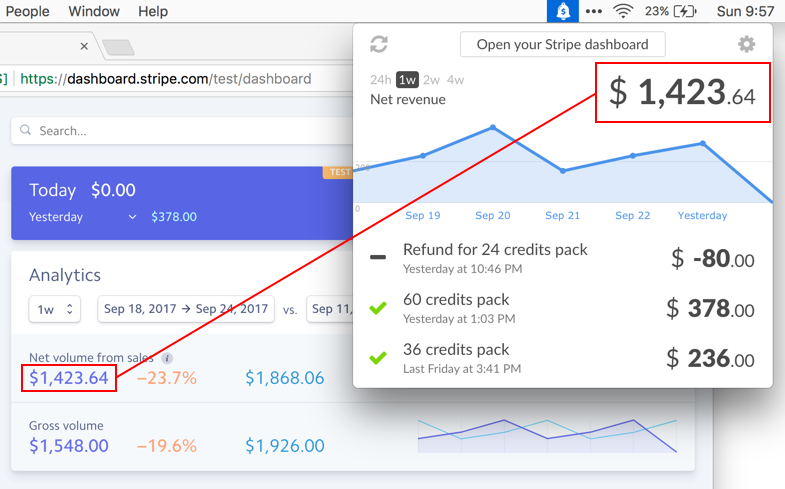Click Today $0.00 in blue card

point(82,190)
